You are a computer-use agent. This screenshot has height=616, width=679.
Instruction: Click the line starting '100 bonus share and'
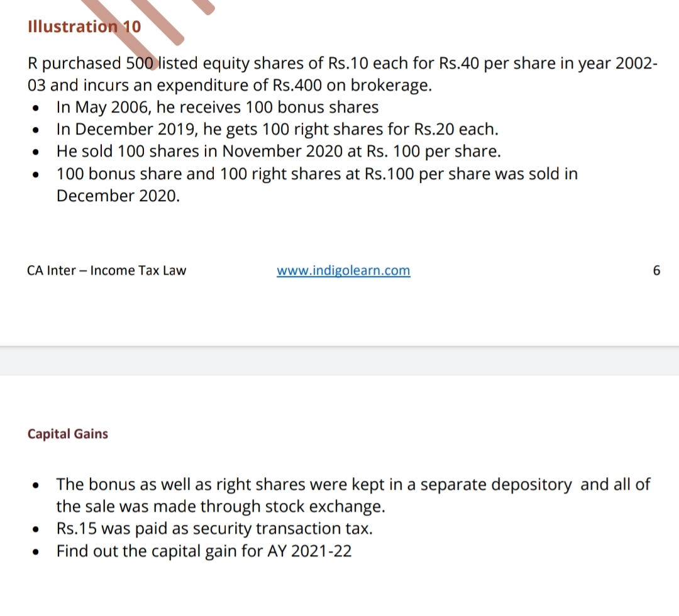(x=316, y=174)
